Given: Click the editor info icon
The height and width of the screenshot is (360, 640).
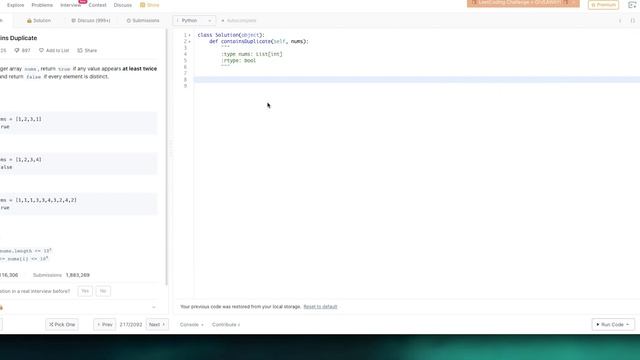Looking at the screenshot, I should coord(620,20).
